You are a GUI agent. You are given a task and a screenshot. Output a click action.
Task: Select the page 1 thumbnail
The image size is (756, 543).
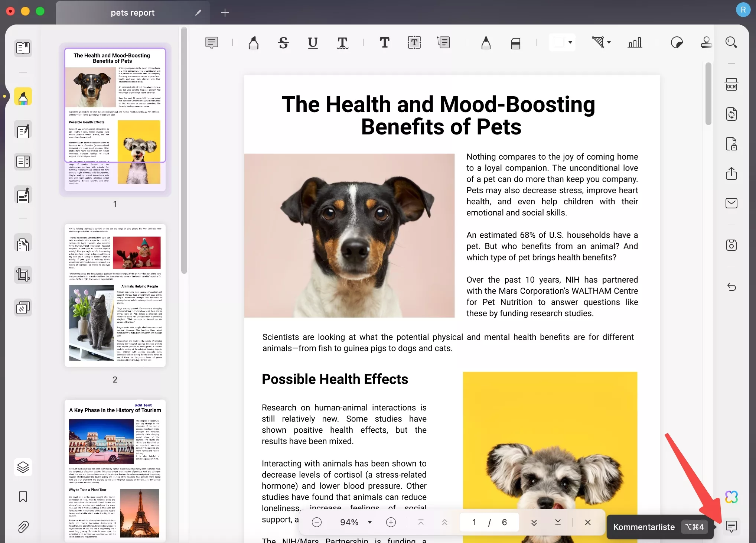point(115,120)
